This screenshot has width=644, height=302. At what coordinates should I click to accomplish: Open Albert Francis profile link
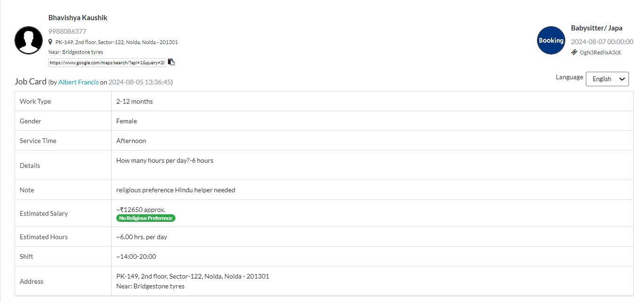[78, 82]
